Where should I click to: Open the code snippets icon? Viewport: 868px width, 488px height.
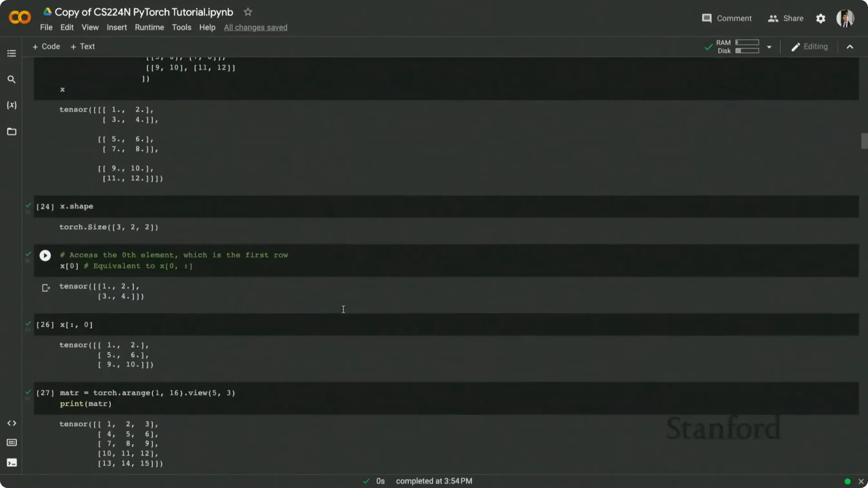click(11, 423)
